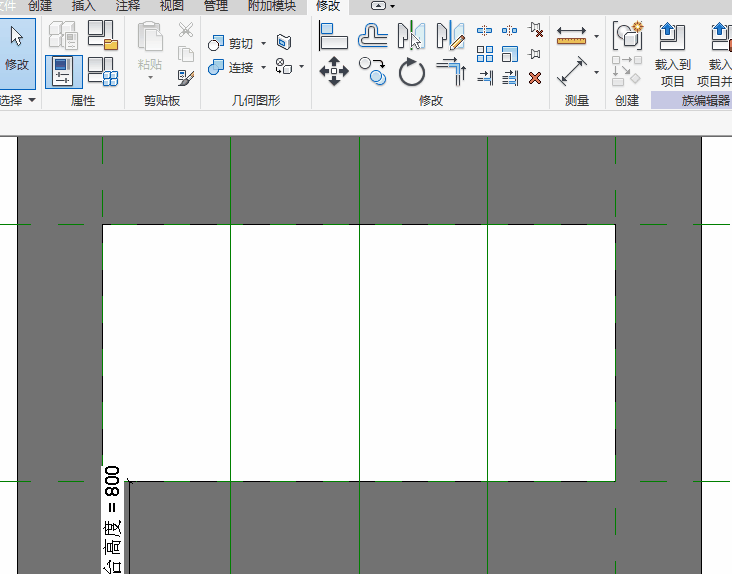Click the copy-to-clipboard pages icon
Viewport: 732px width, 574px height.
tap(186, 54)
